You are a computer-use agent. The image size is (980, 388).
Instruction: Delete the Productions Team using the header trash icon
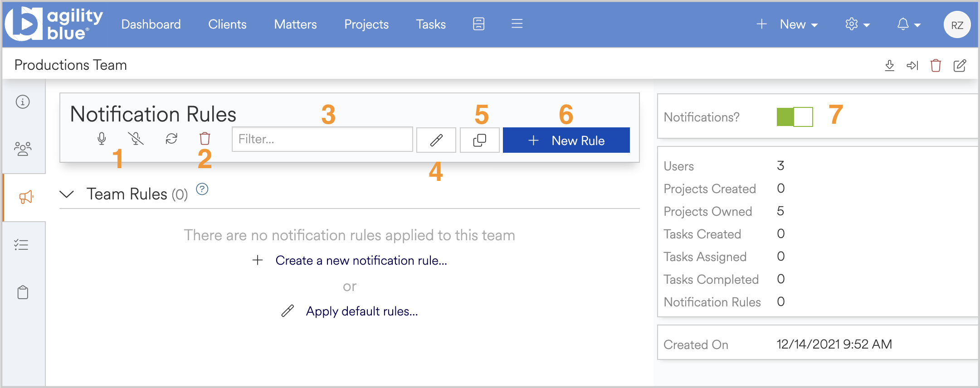pyautogui.click(x=936, y=66)
